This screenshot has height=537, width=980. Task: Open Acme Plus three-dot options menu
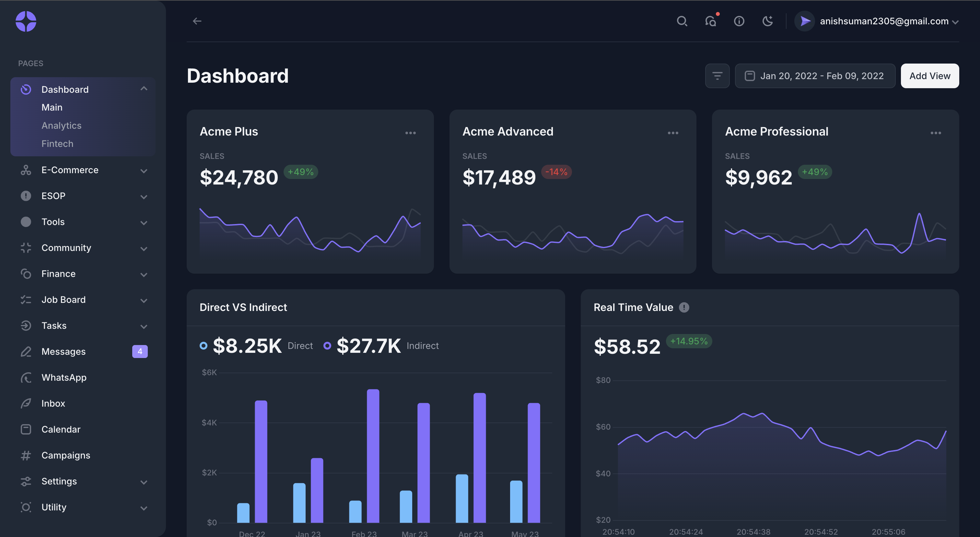(410, 133)
